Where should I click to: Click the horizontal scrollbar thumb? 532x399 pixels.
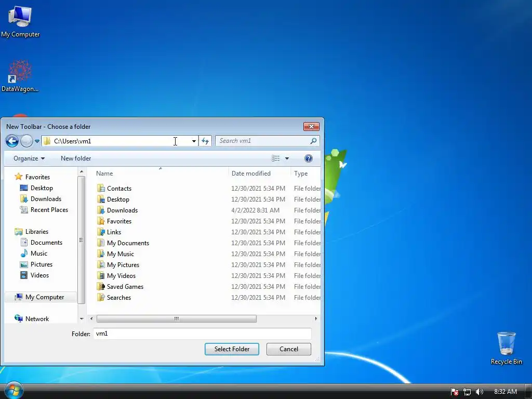tap(177, 318)
